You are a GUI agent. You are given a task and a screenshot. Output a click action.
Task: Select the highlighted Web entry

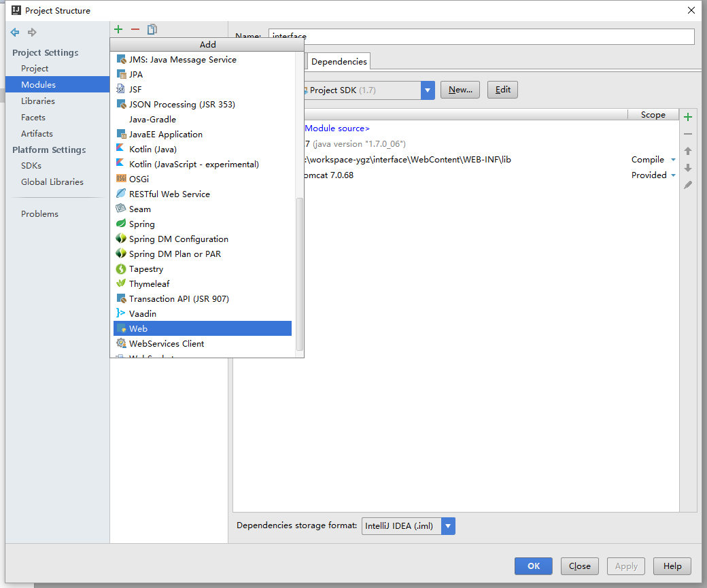tap(203, 329)
